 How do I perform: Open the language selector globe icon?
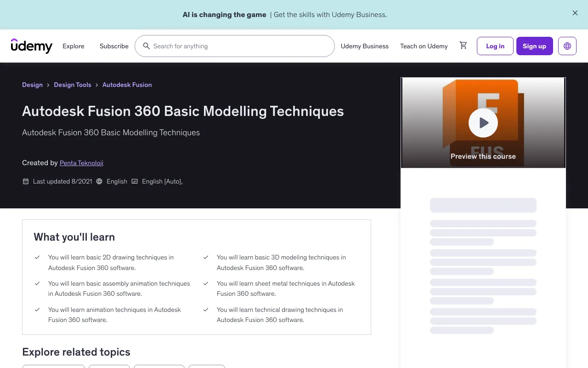pyautogui.click(x=567, y=46)
